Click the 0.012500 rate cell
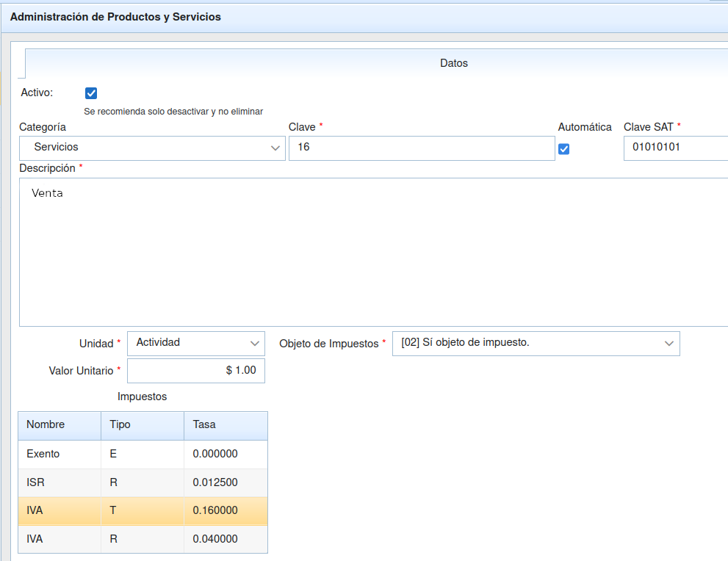Image resolution: width=728 pixels, height=561 pixels. coord(226,482)
